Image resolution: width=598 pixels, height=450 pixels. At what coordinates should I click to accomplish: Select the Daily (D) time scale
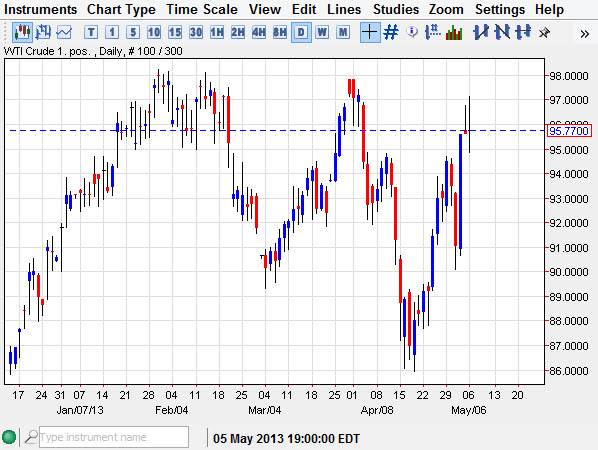click(301, 32)
